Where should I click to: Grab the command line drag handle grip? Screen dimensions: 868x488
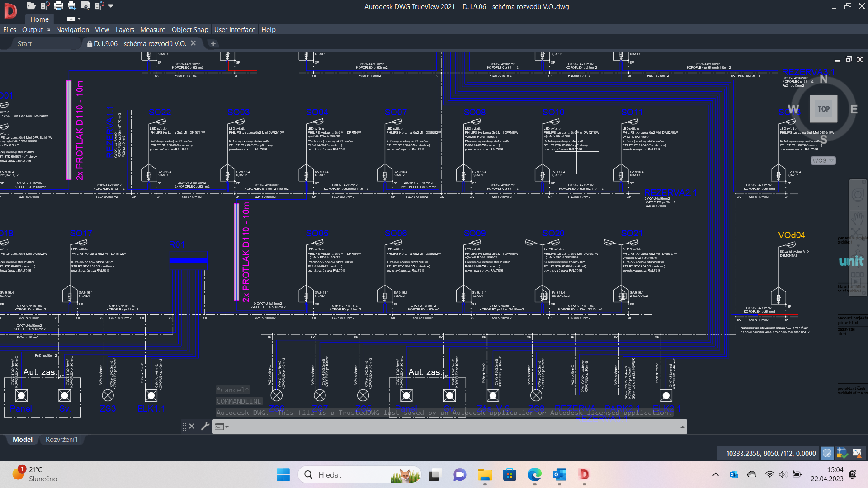[184, 426]
